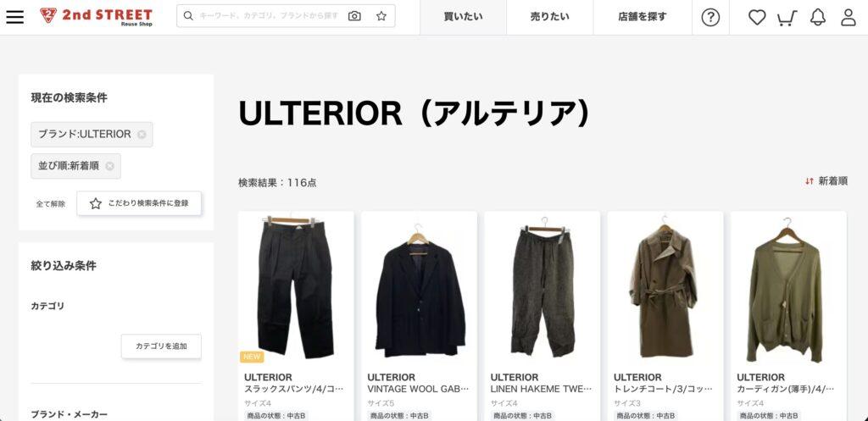Click こだわり検索条件に登録 button
Screen dimensions: 868x421
point(139,203)
